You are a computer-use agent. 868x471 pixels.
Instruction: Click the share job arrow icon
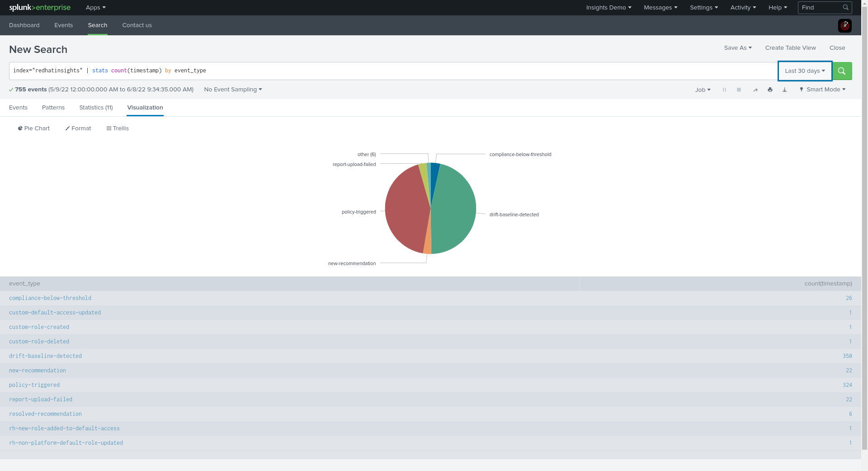[755, 90]
